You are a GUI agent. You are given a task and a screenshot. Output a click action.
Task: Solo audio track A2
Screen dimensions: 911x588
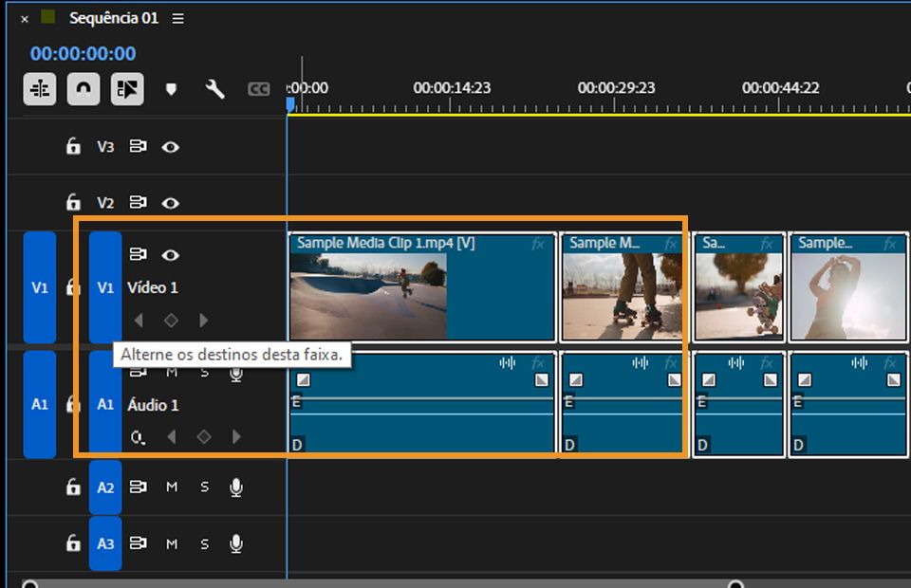click(x=204, y=487)
